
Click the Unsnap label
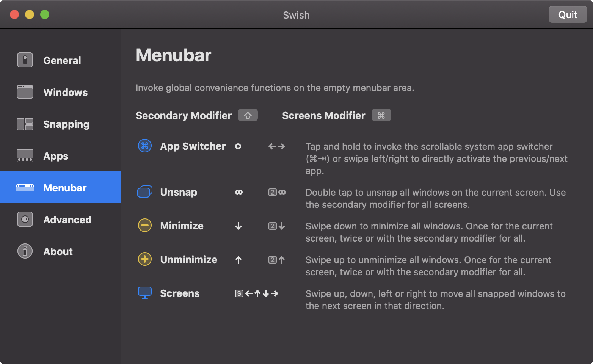tap(179, 192)
